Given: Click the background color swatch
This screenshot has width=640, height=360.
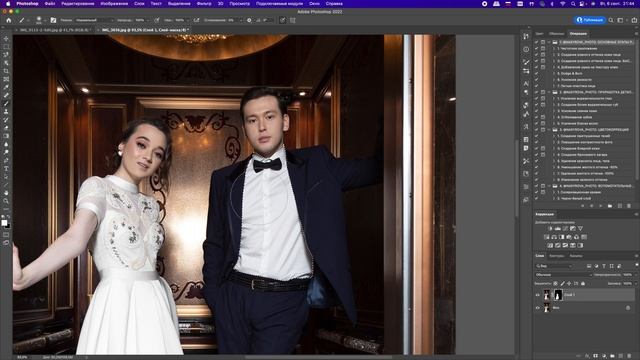Looking at the screenshot, I should tap(8, 226).
